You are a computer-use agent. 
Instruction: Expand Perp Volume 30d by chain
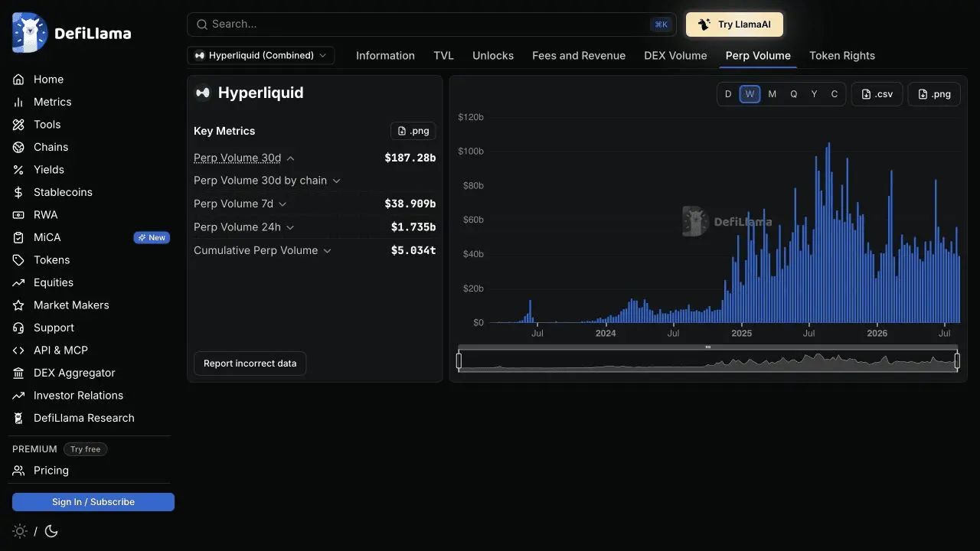point(267,181)
